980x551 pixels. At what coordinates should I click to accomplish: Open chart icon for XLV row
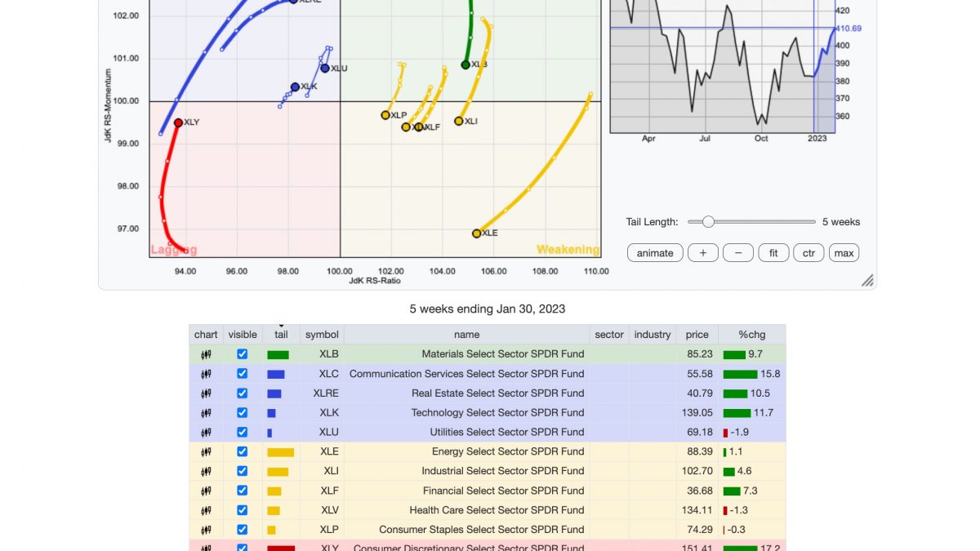click(x=206, y=510)
